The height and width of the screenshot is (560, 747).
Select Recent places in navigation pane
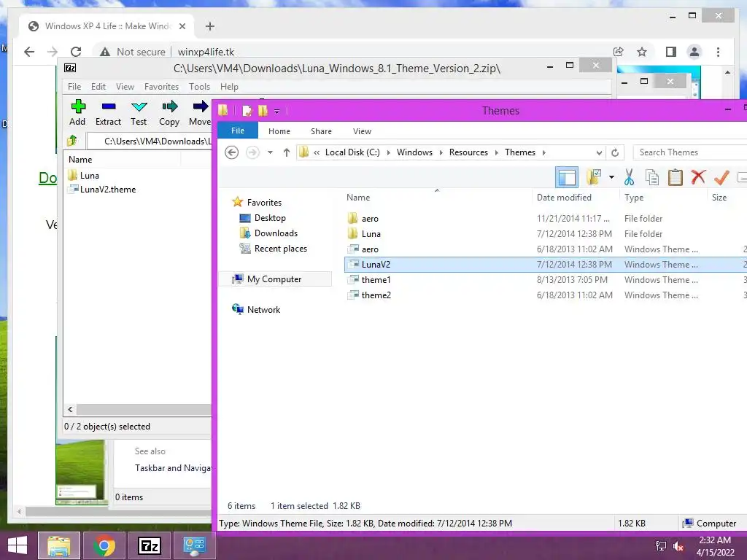(x=281, y=249)
